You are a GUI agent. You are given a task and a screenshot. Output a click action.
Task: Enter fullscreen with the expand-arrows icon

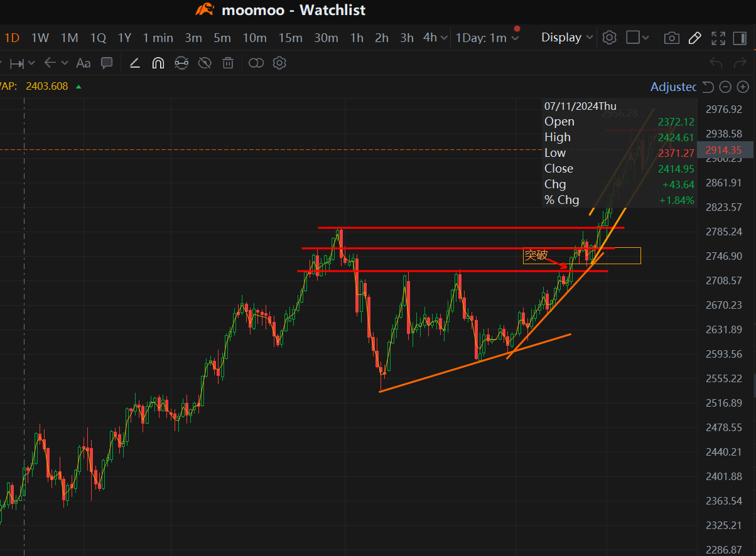click(x=718, y=38)
